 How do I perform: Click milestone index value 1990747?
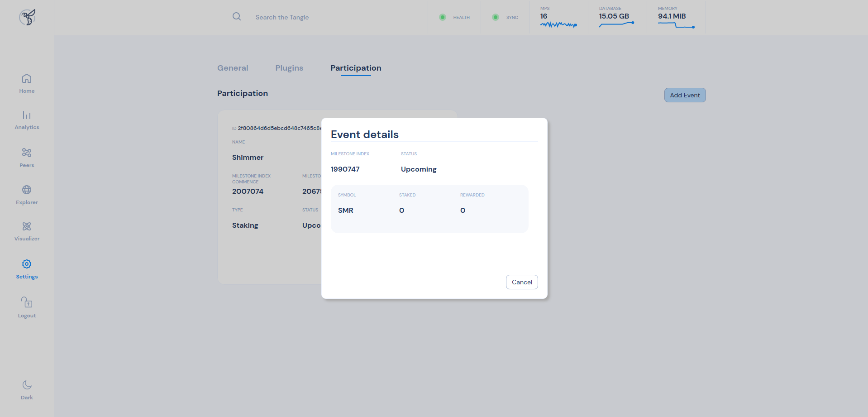(345, 169)
